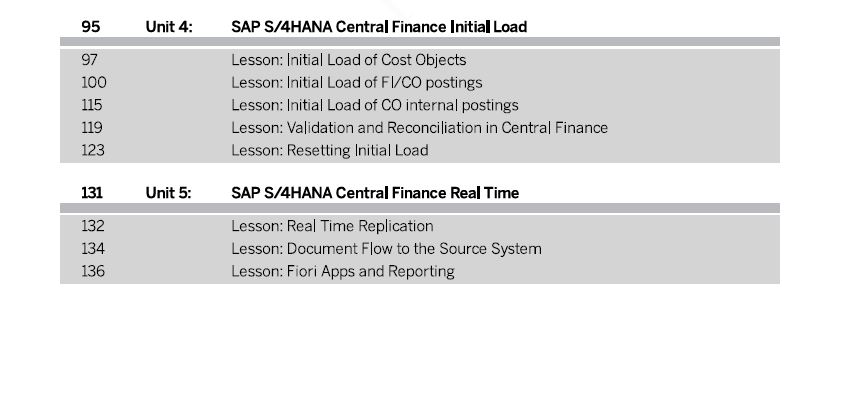Click page number 100
This screenshot has height=396, width=850.
click(94, 83)
